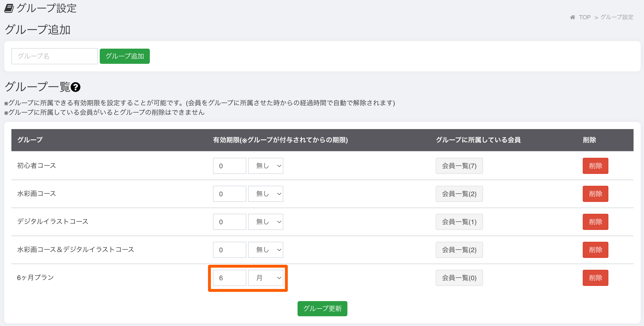This screenshot has width=644, height=326.
Task: Edit expiry number for 水彩画コース＆デジタルイラストコース
Action: [x=229, y=250]
